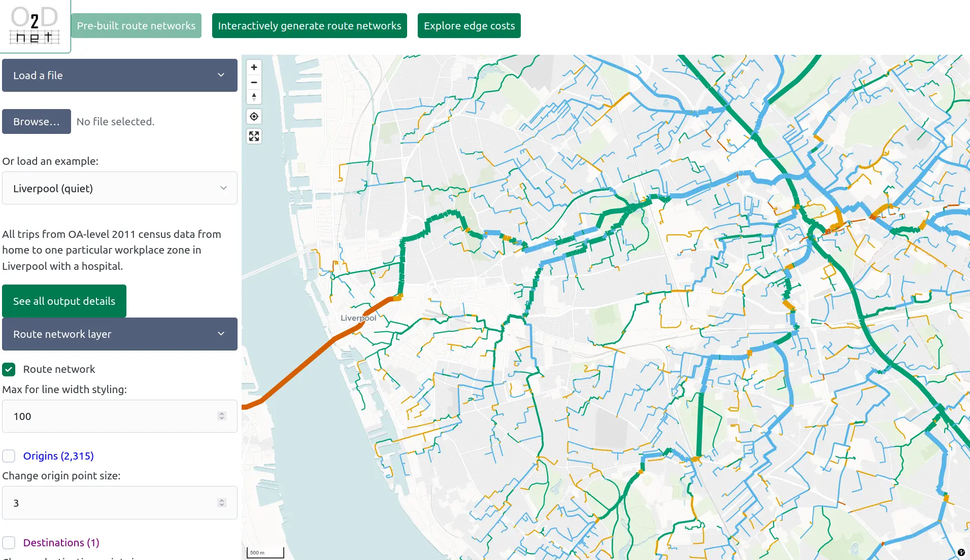Uncheck the Route network checkbox
This screenshot has width=970, height=560.
(x=9, y=369)
